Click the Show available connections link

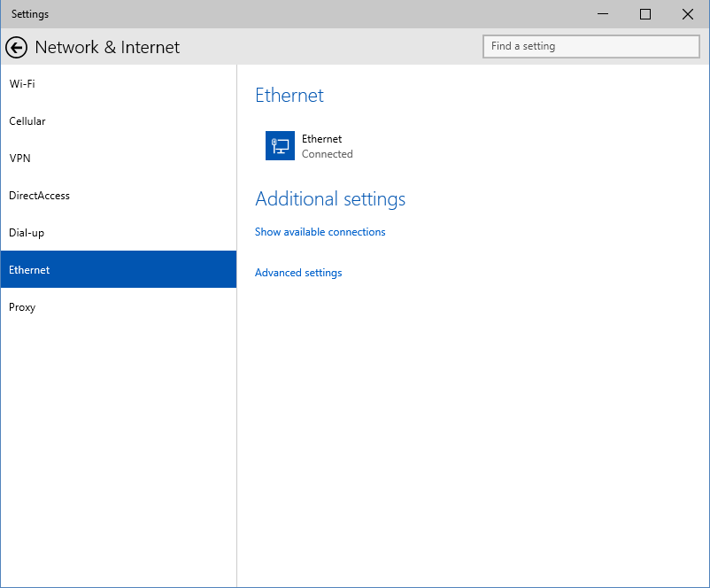(320, 232)
